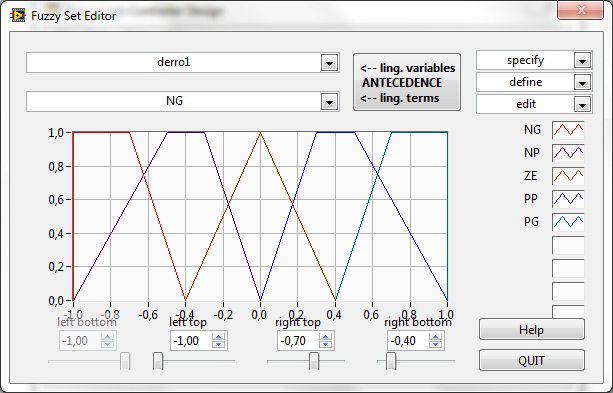Open the linguistic terms dropdown showing NG
This screenshot has height=393, width=613.
[183, 101]
